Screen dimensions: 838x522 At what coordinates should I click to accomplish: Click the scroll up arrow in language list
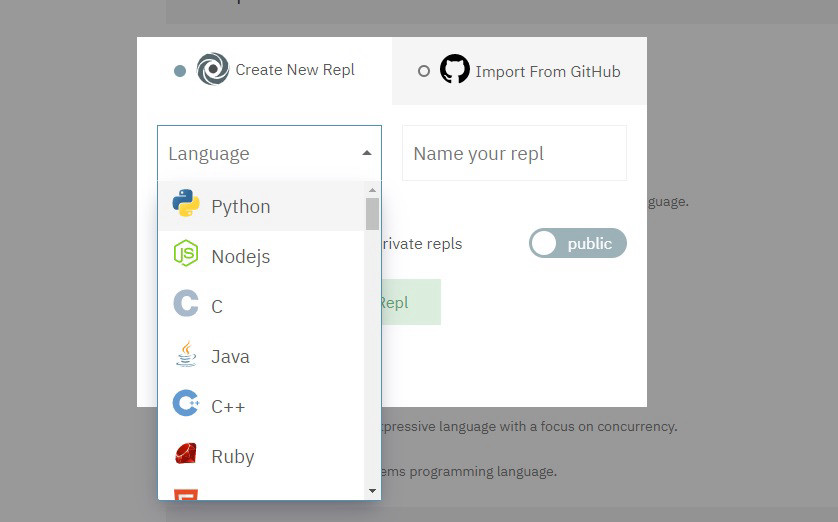373,190
